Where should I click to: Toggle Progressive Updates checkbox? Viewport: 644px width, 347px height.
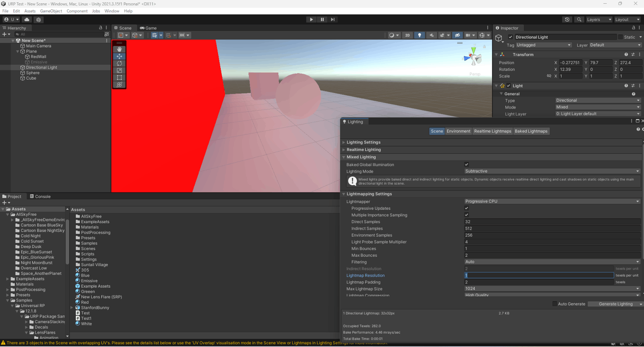click(x=466, y=208)
